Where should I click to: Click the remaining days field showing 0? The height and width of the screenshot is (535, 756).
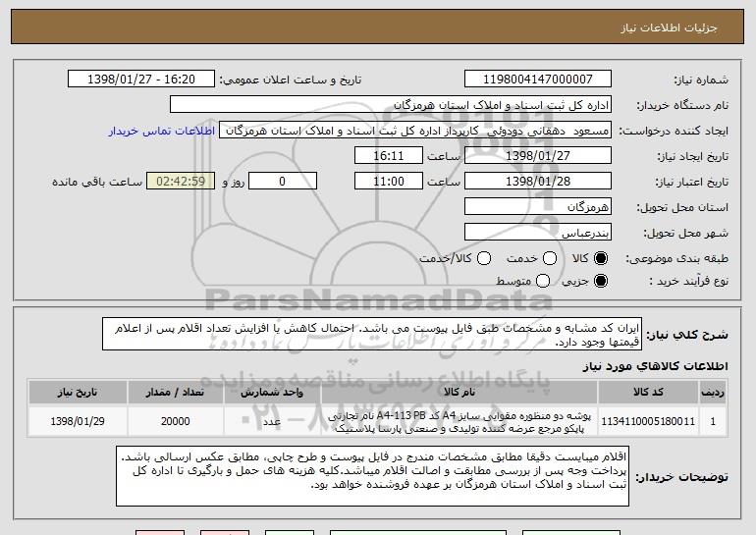(283, 182)
